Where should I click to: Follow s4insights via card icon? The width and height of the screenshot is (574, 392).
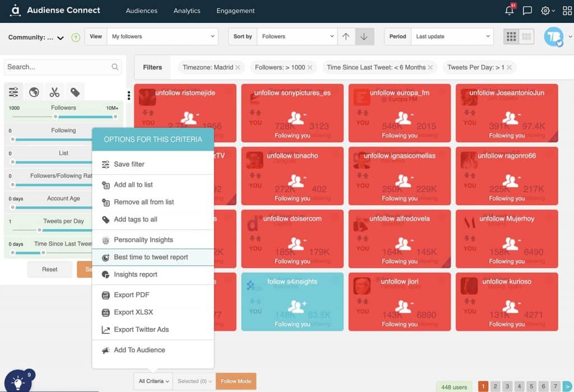click(297, 306)
